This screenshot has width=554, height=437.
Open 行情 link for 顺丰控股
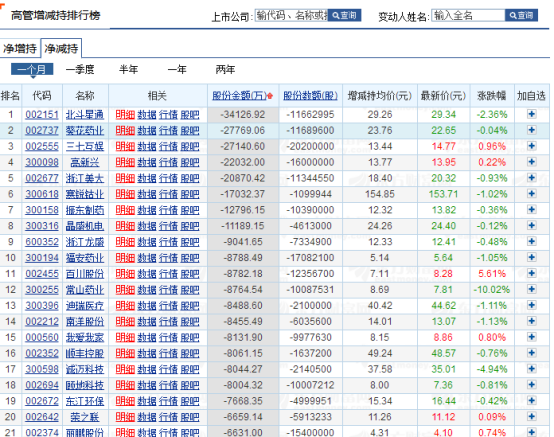click(168, 353)
